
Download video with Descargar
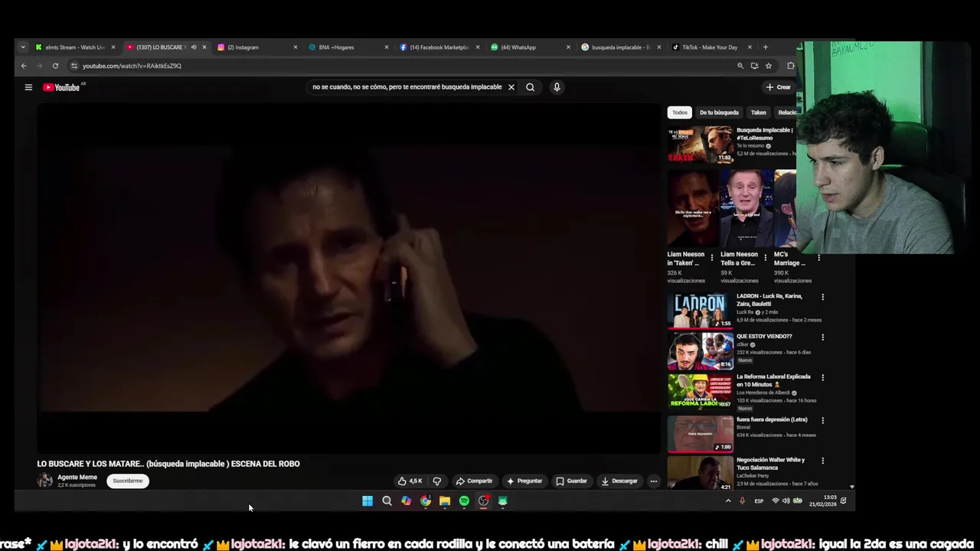(x=619, y=481)
